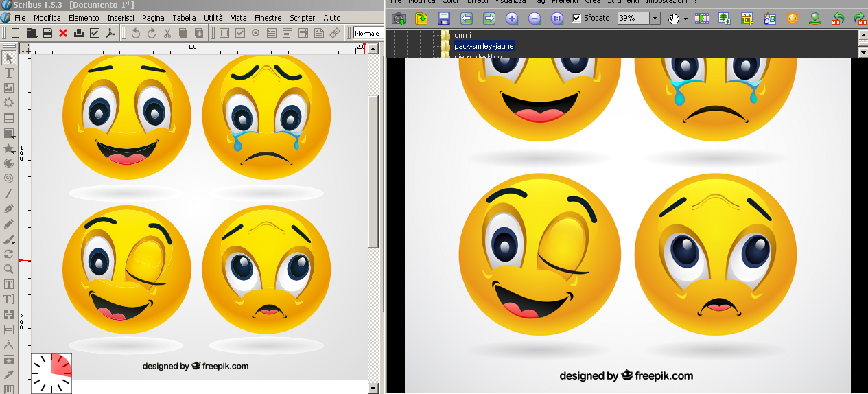Open the Normale preview mode dropdown
The width and height of the screenshot is (868, 394).
tap(367, 33)
